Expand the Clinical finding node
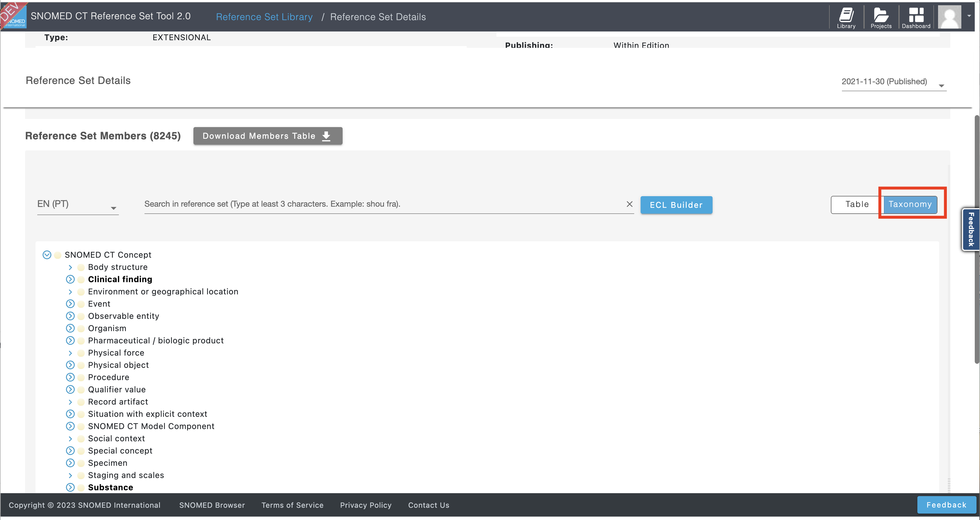The height and width of the screenshot is (520, 980). tap(70, 280)
